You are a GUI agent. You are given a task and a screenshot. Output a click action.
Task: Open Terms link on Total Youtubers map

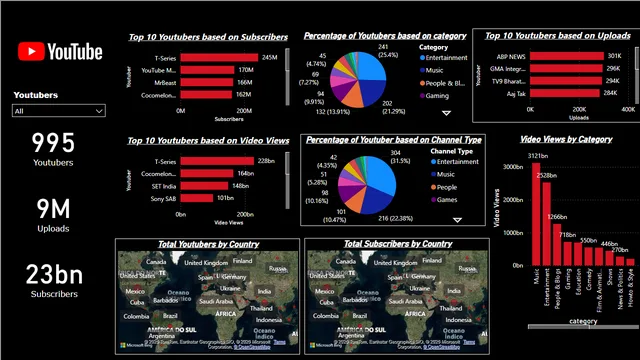point(279,342)
